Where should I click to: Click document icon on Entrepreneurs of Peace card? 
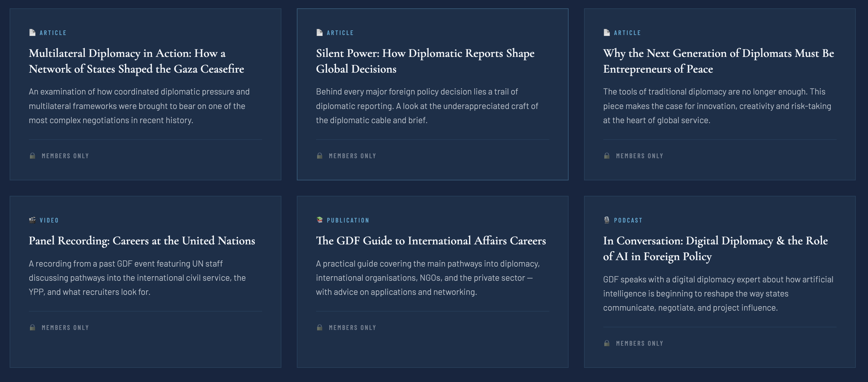coord(607,33)
